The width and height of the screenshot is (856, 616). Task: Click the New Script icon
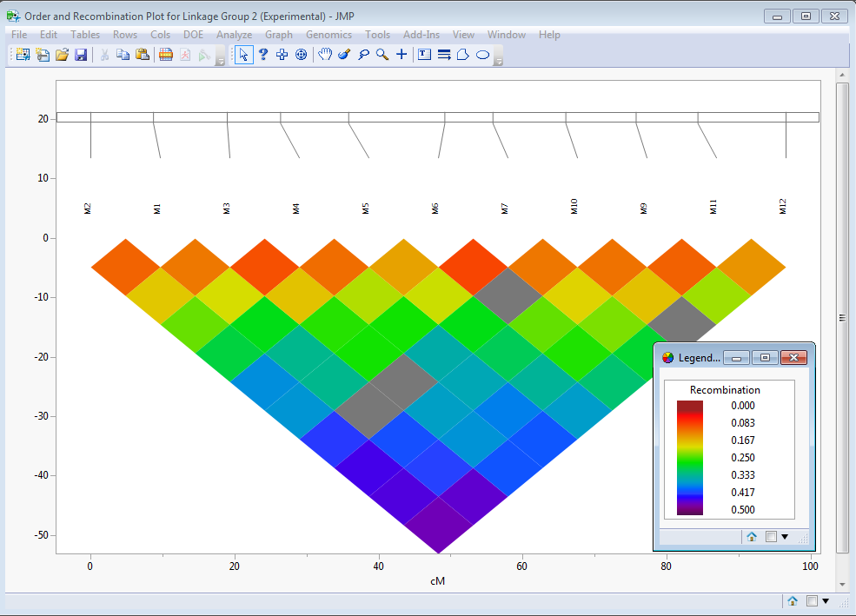point(43,55)
